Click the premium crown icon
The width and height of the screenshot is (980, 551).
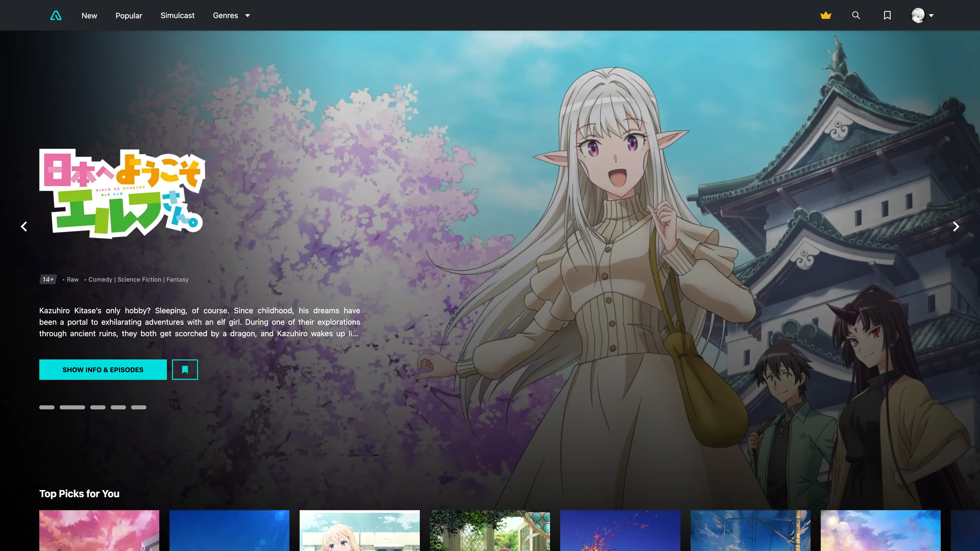pos(826,16)
